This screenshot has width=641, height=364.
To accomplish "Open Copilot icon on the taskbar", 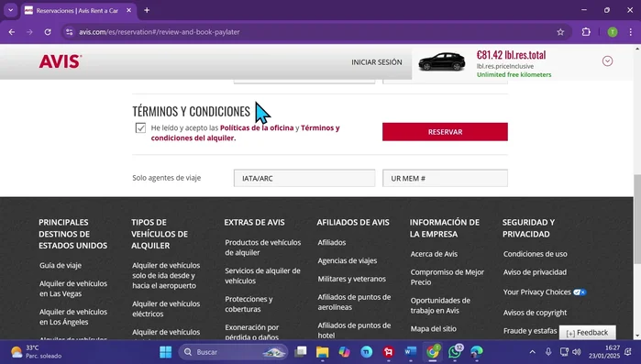I will [344, 352].
